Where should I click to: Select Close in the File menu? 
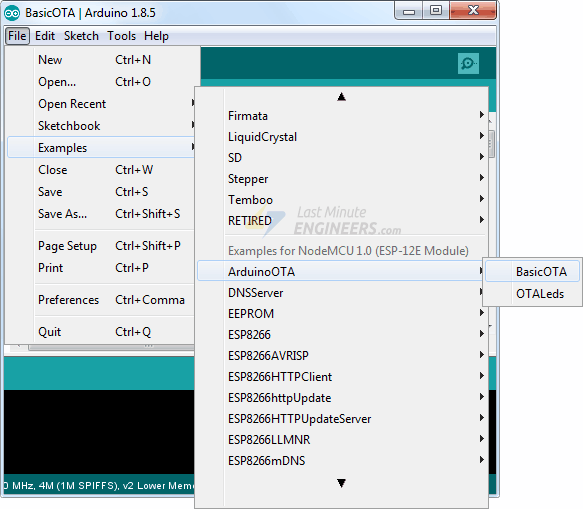pyautogui.click(x=101, y=170)
